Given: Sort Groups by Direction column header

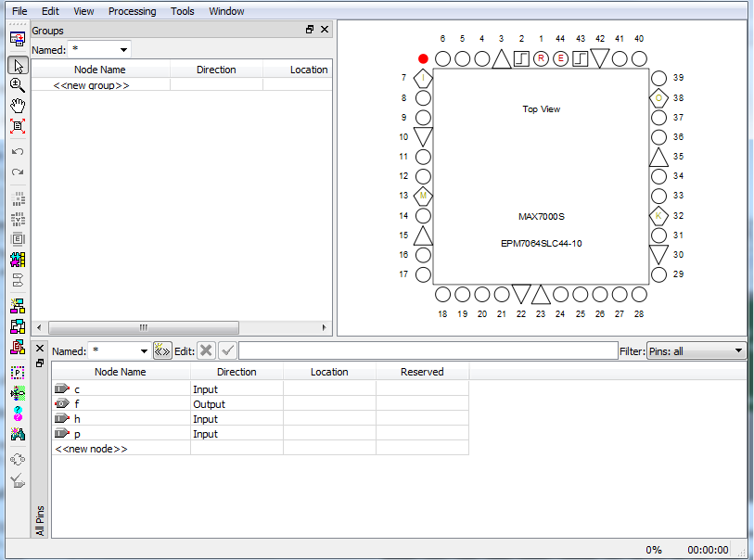Looking at the screenshot, I should pyautogui.click(x=216, y=70).
